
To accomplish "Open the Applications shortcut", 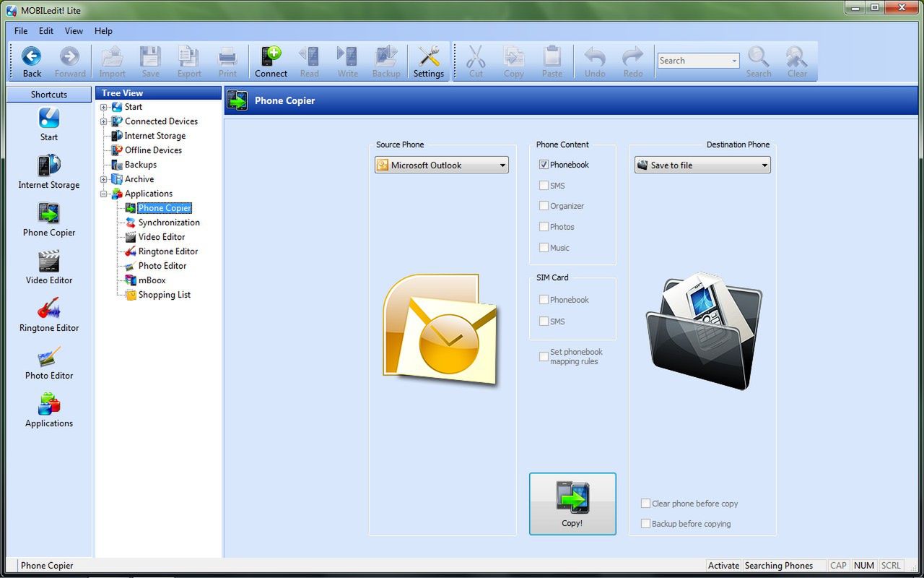I will click(x=49, y=410).
